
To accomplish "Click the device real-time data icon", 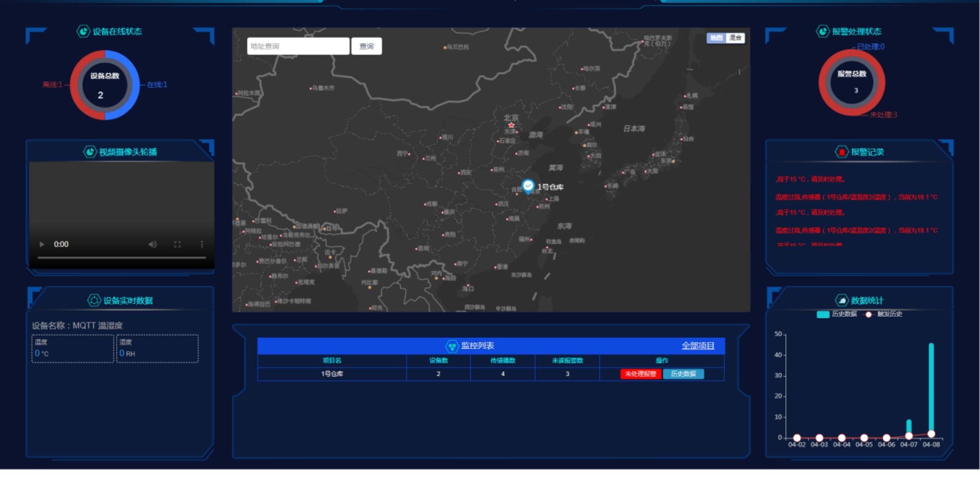I will (94, 300).
